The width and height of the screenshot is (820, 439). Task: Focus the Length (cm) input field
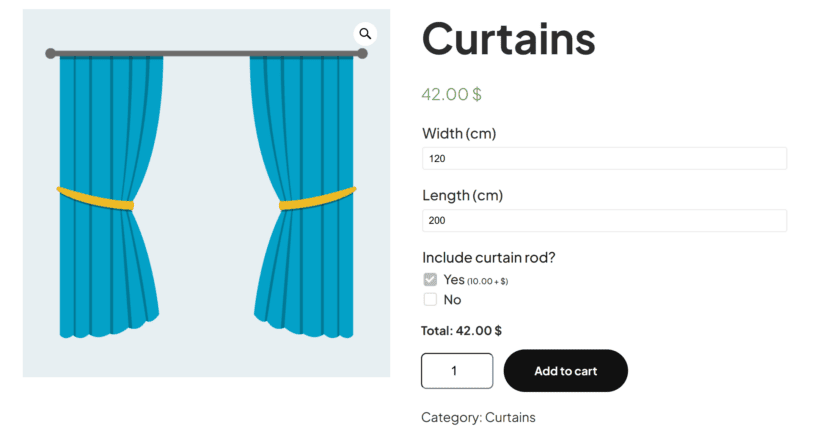pos(604,220)
